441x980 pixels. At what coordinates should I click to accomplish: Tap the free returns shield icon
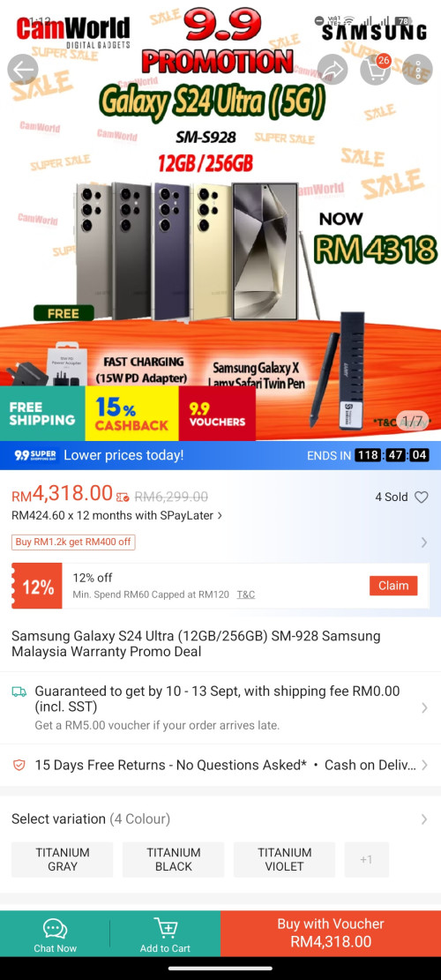coord(19,765)
